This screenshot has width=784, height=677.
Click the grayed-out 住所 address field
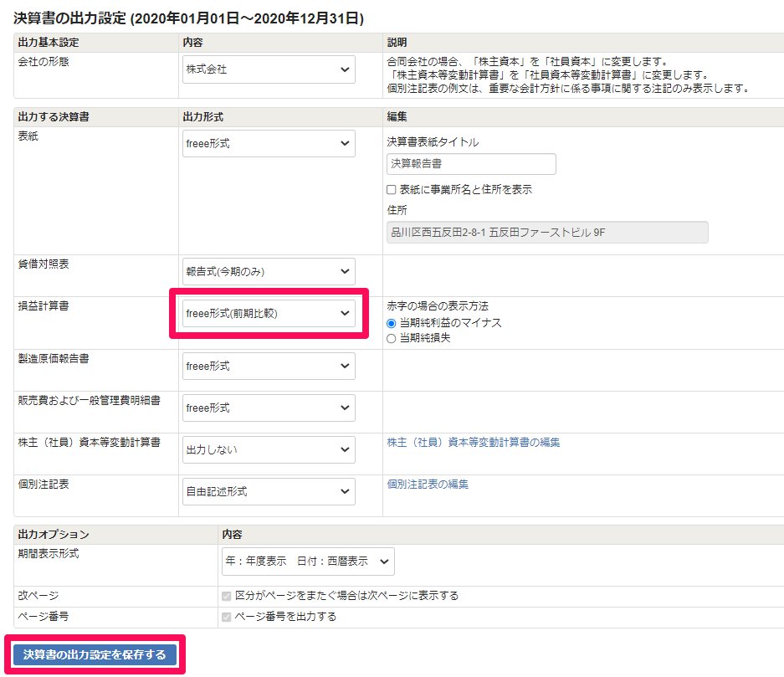tap(548, 232)
